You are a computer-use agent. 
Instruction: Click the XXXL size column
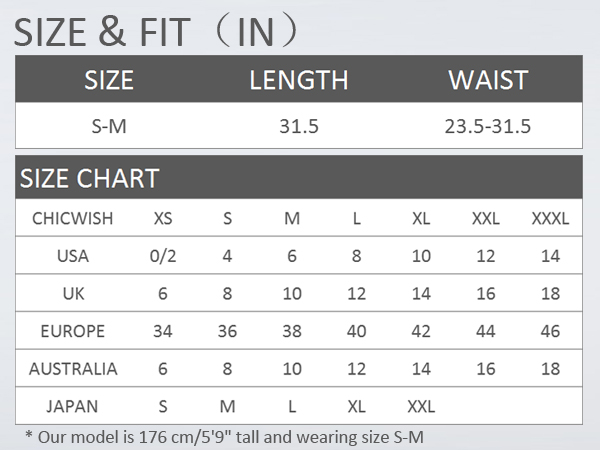pyautogui.click(x=550, y=218)
